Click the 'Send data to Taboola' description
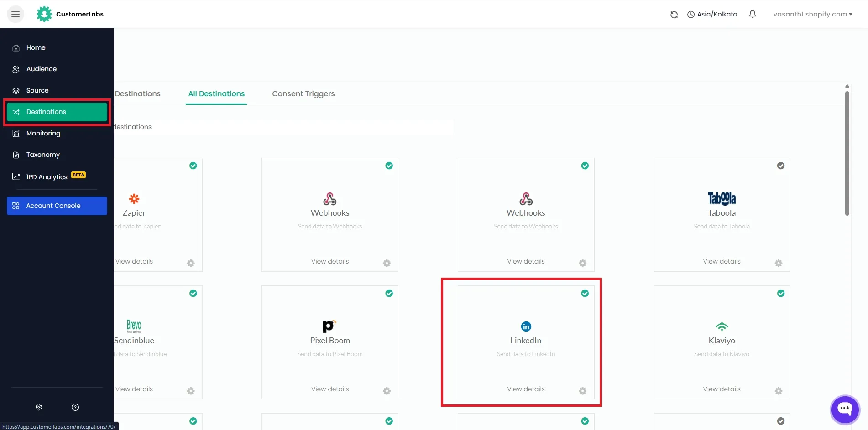 point(722,226)
